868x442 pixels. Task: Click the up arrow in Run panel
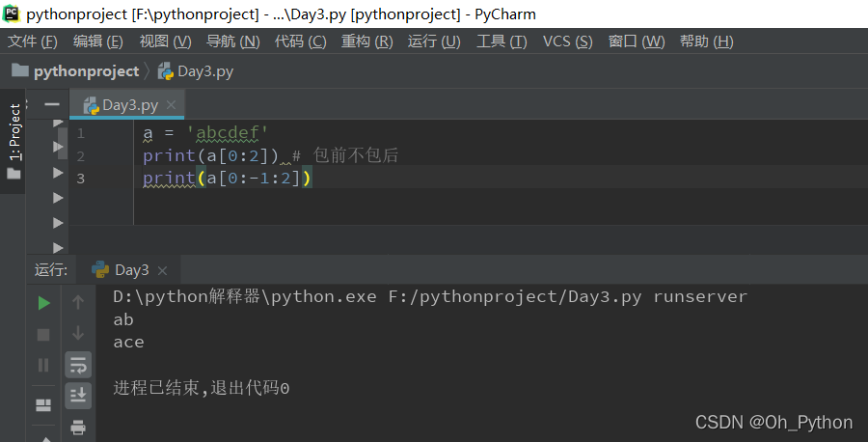(78, 303)
